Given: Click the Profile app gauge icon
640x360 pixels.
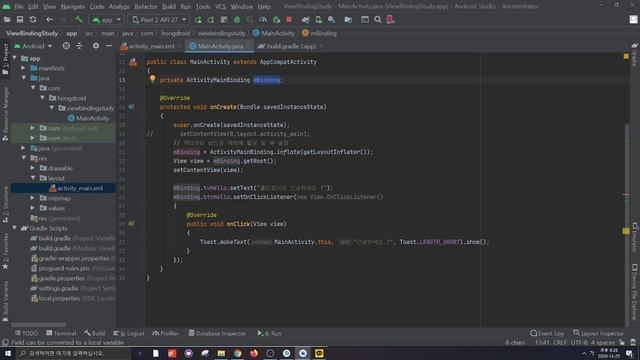Looking at the screenshot, I should pyautogui.click(x=263, y=20).
